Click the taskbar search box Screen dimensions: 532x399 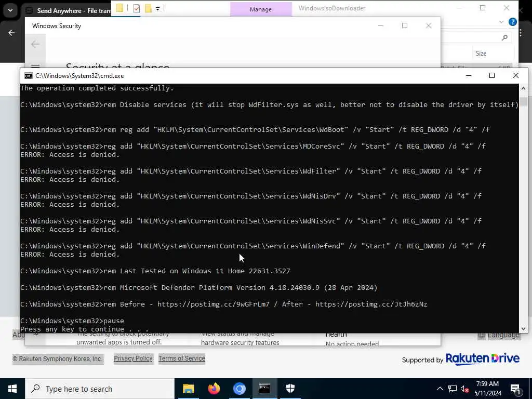point(100,389)
